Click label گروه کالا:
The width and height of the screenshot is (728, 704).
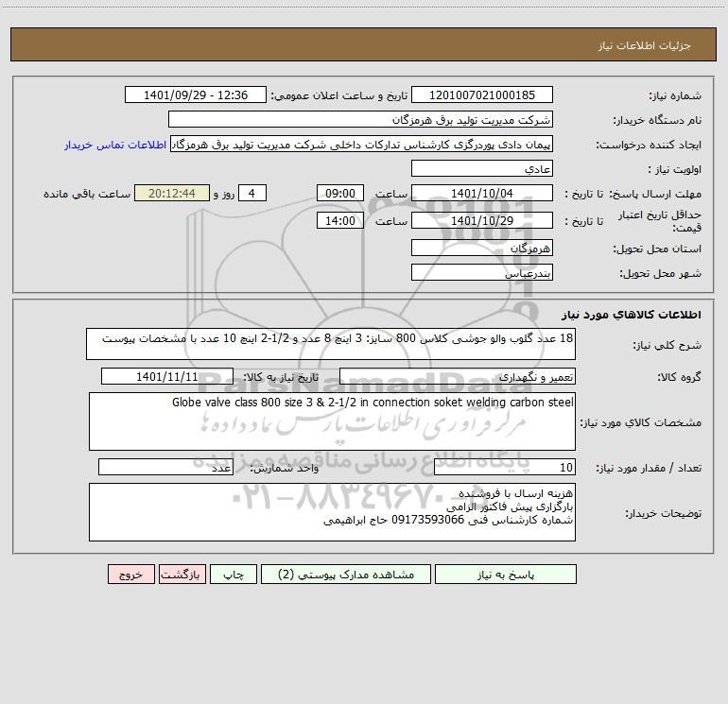[679, 377]
